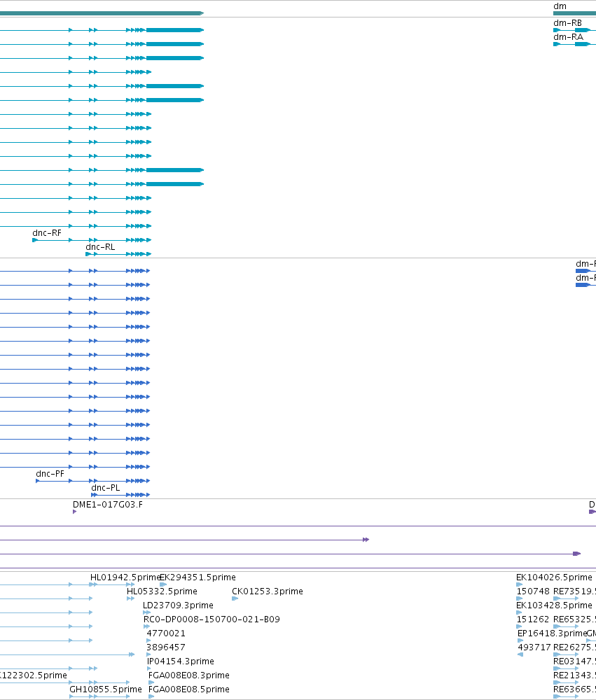This screenshot has height=700, width=596.
Task: Select the LD23709.3prime label
Action: (178, 605)
